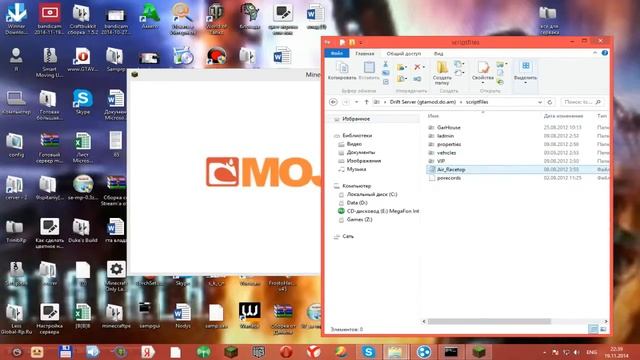
Task: Select the porecords file
Action: [x=517, y=178]
